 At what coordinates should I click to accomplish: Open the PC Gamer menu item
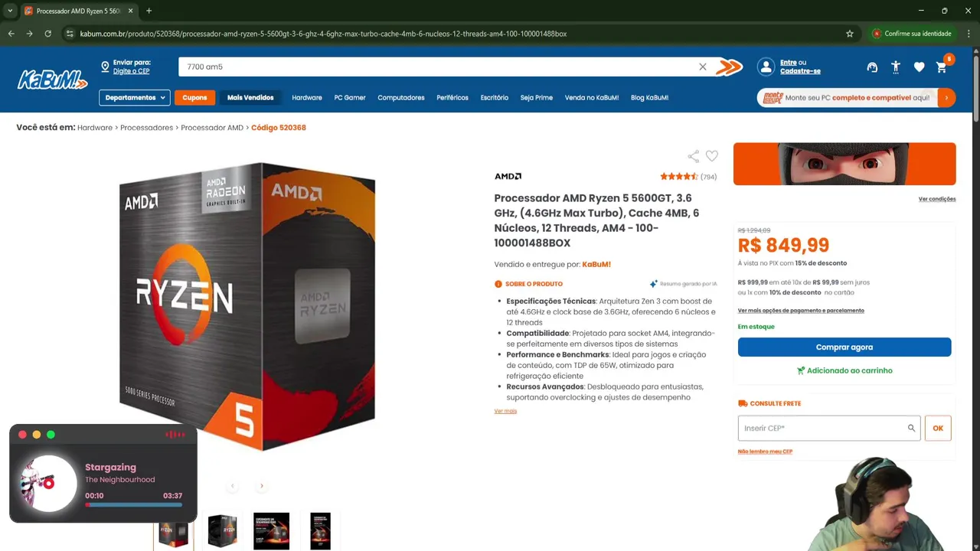click(350, 98)
